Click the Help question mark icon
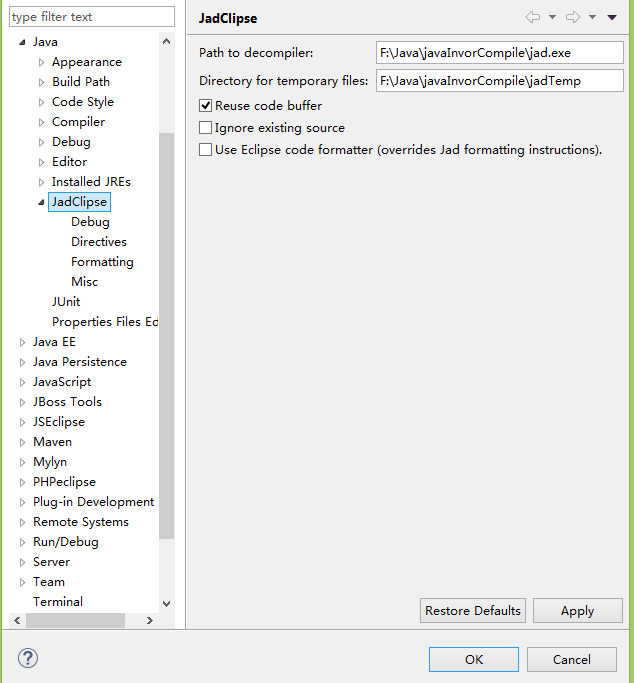Image resolution: width=634 pixels, height=683 pixels. pos(28,658)
